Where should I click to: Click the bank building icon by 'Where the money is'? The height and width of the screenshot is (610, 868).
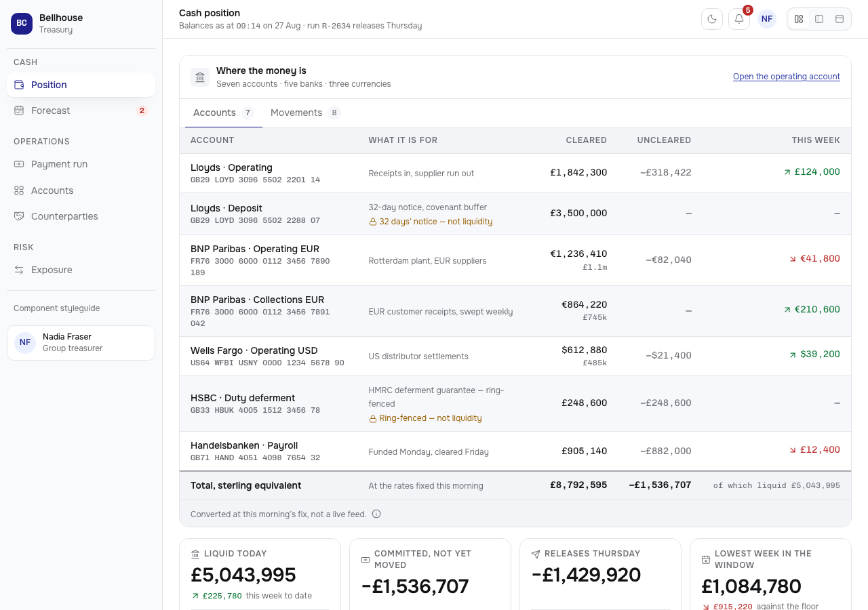tap(200, 77)
